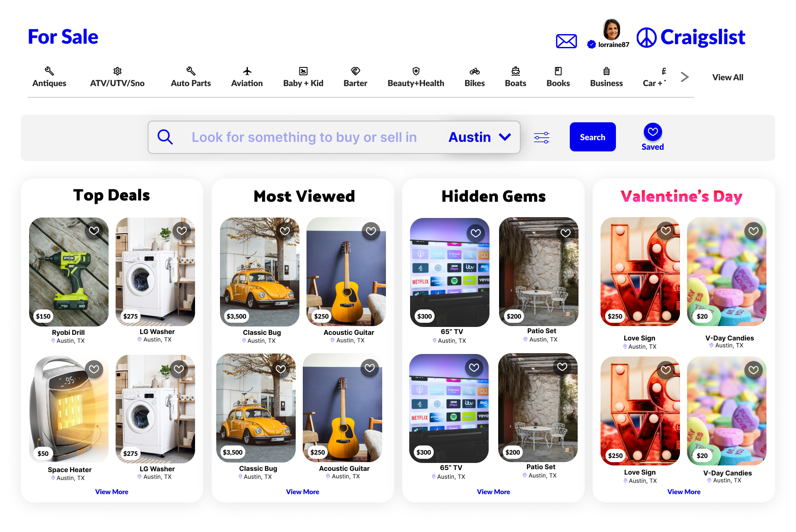Open View All categories
The height and width of the screenshot is (532, 796).
pyautogui.click(x=728, y=77)
